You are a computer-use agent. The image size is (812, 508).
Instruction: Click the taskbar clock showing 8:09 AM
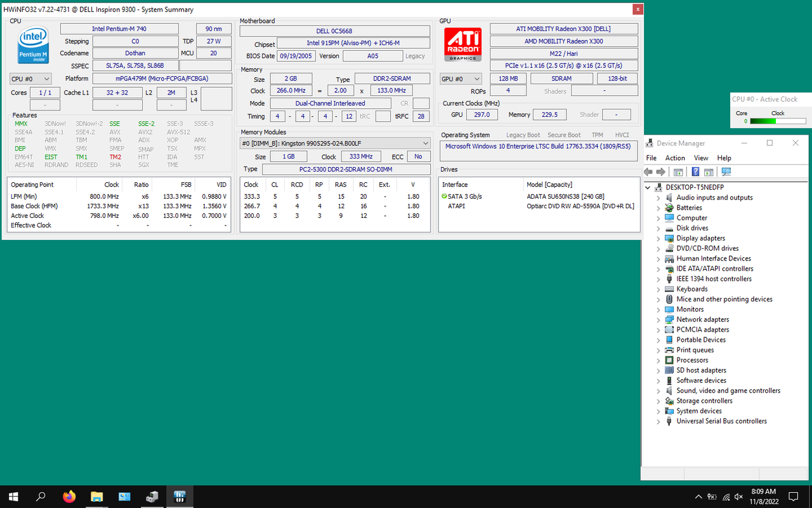pos(763,497)
